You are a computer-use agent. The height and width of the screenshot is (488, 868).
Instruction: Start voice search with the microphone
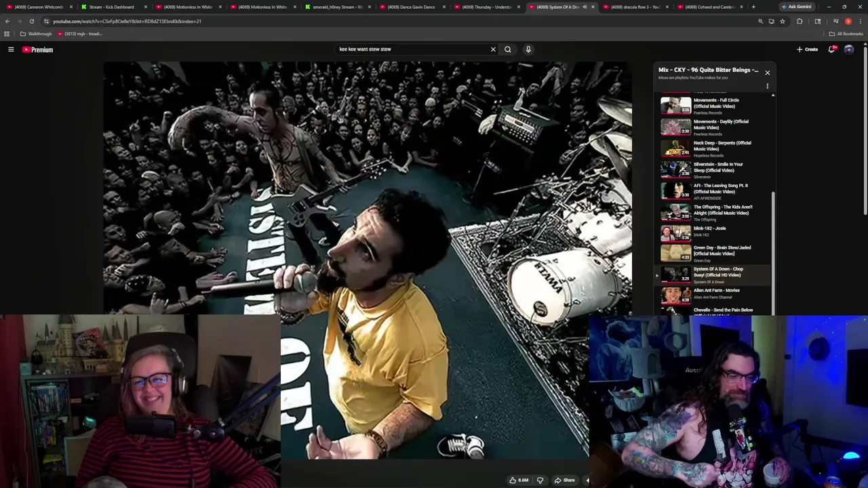(528, 49)
